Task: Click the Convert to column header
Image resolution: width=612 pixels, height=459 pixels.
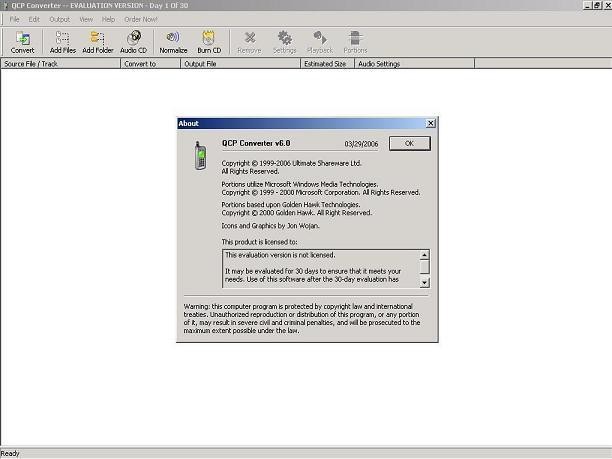Action: [x=151, y=64]
